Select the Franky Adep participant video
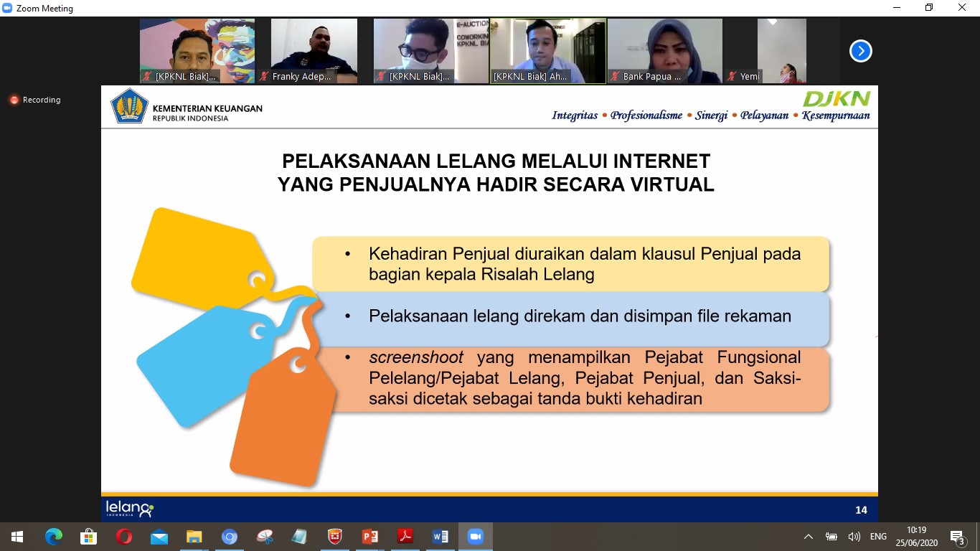This screenshot has width=980, height=551. point(314,51)
